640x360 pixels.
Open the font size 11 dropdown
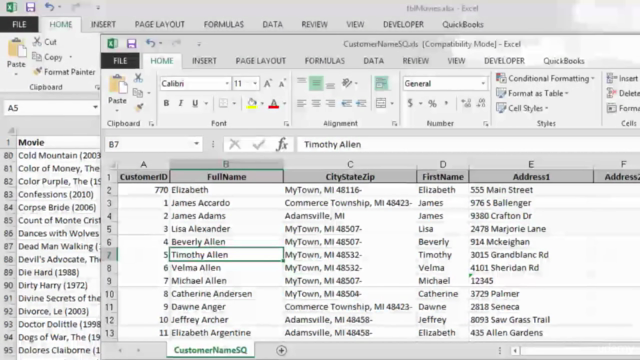[255, 84]
